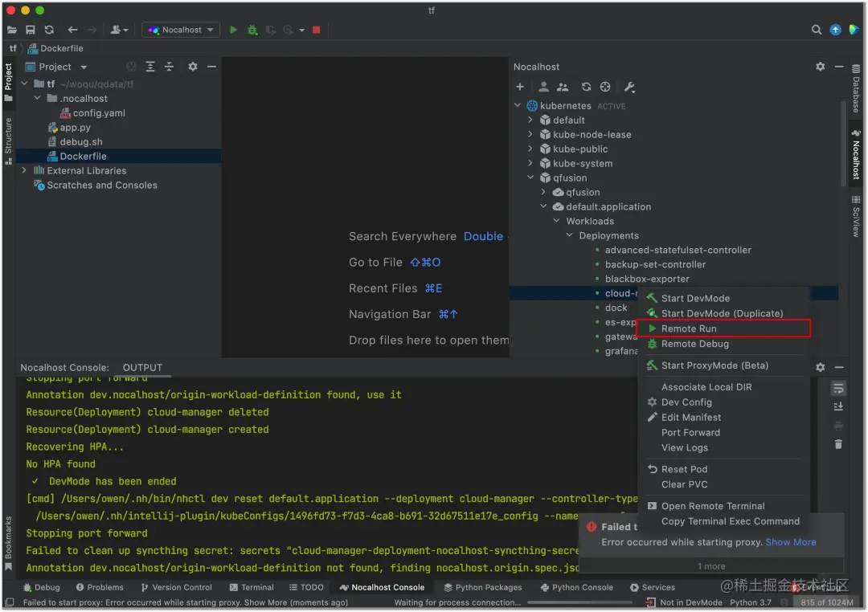Open the TODO tool window tab
This screenshot has height=612, width=868.
click(306, 587)
